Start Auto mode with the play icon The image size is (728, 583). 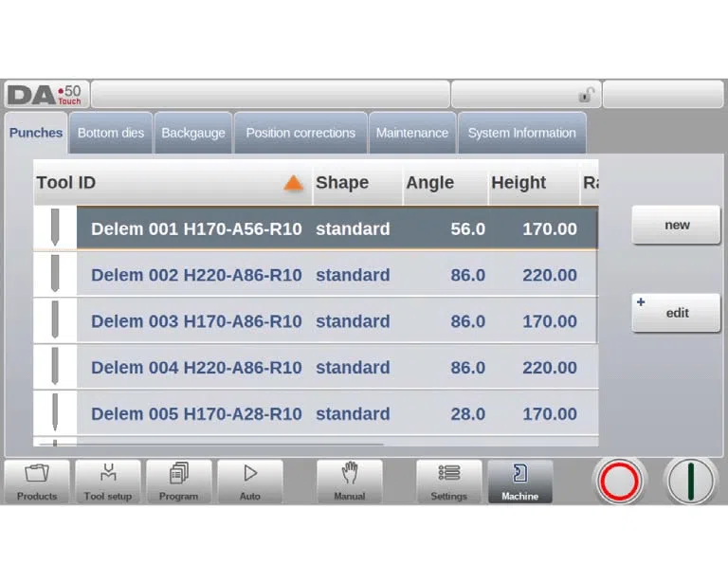click(250, 482)
